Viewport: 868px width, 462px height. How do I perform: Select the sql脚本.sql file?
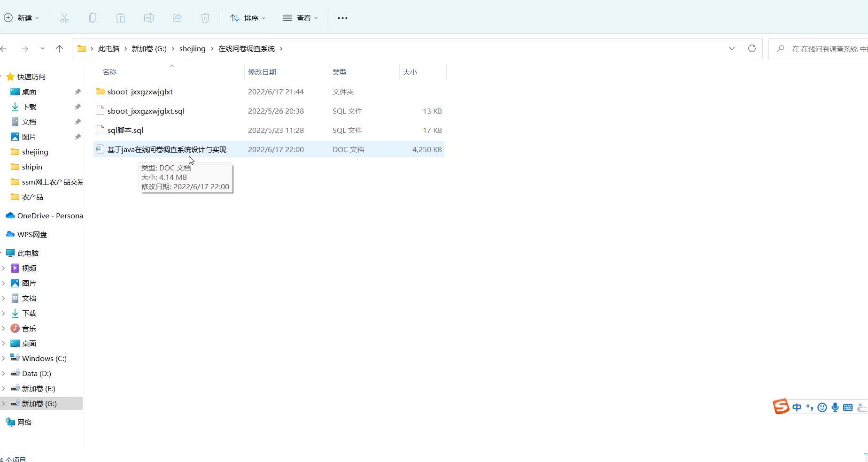pyautogui.click(x=125, y=130)
